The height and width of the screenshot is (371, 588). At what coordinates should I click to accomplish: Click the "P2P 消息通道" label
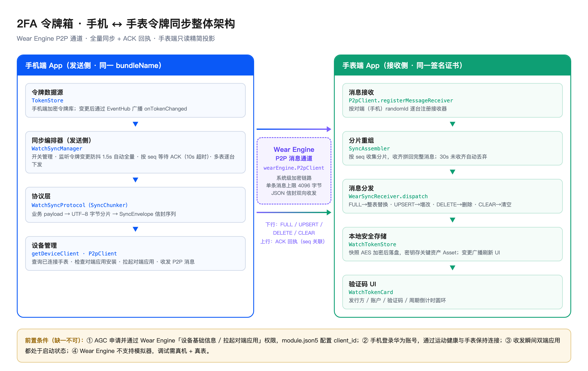(x=294, y=158)
